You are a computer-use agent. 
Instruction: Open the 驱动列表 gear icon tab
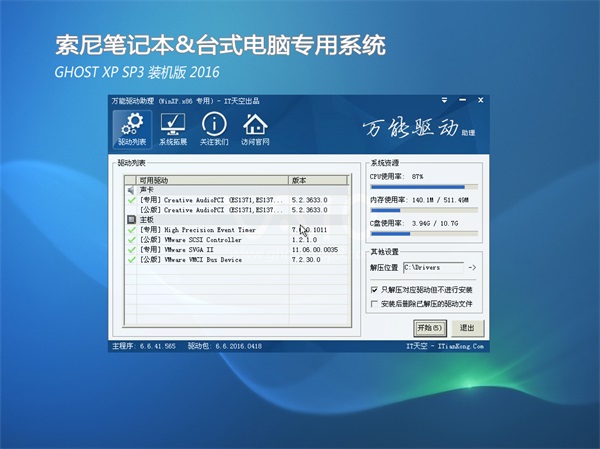132,130
